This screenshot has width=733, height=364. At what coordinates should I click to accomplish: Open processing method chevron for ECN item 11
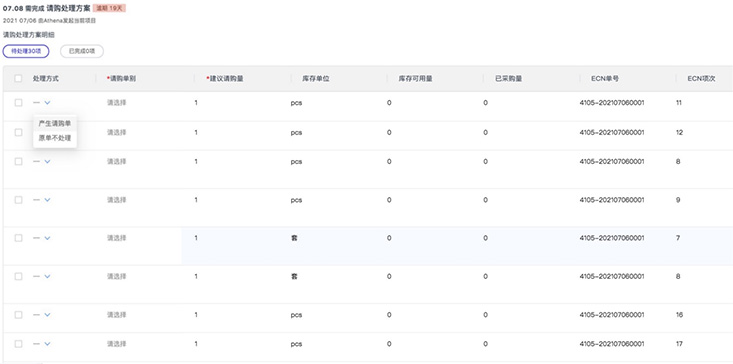(47, 103)
